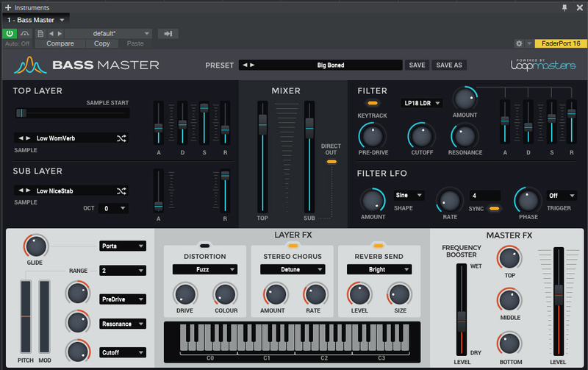
Task: Click the green plugin power button
Action: (10, 33)
